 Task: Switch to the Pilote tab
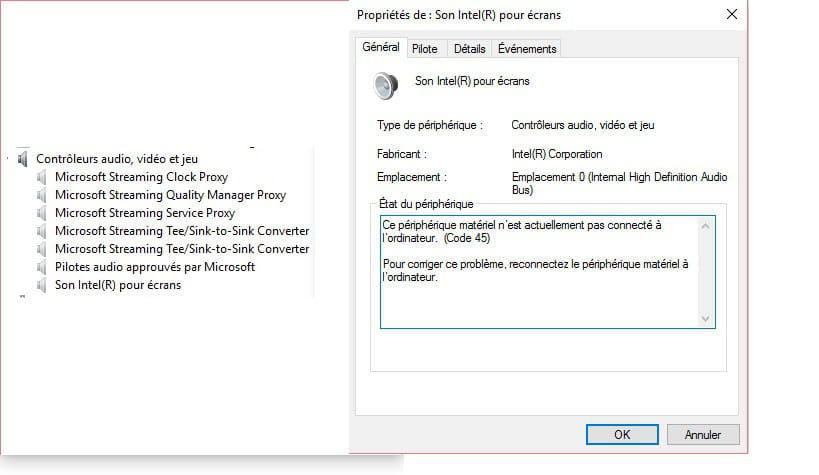pos(425,49)
